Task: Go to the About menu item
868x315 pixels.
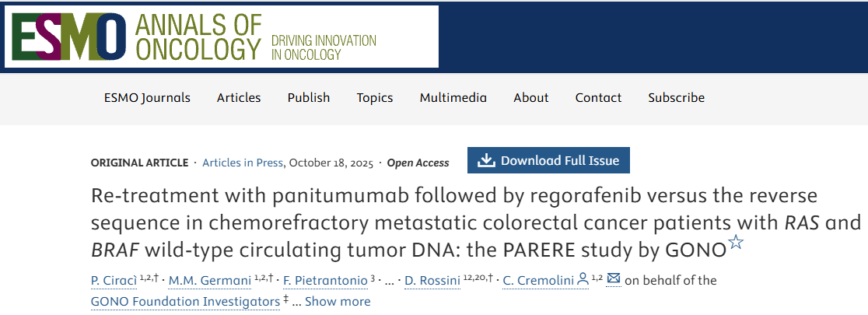Action: tap(531, 98)
